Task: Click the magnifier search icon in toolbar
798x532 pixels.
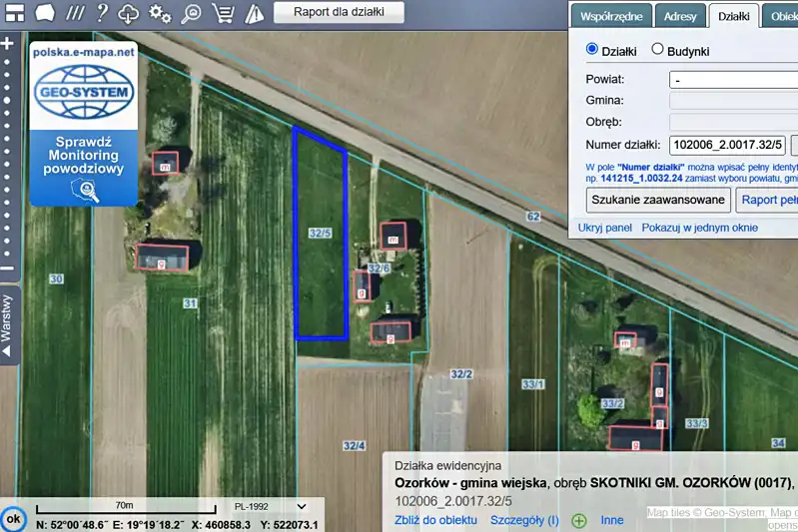Action: [x=191, y=13]
